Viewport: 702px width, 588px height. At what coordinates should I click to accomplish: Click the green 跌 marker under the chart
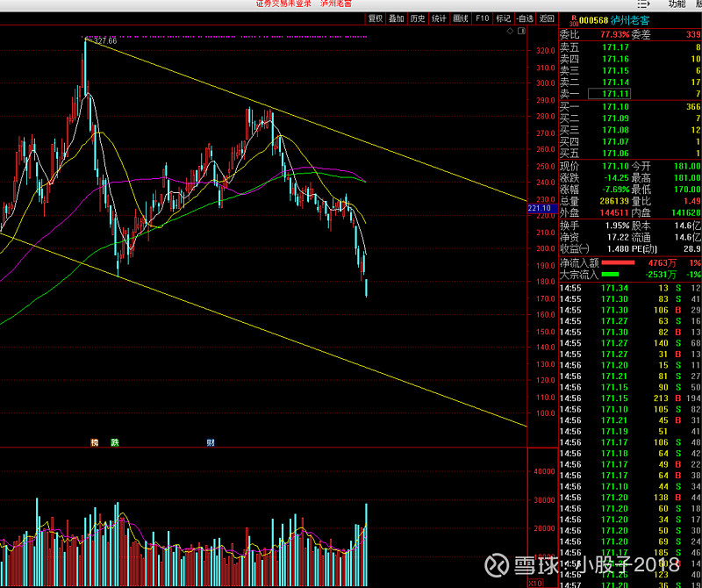coord(115,442)
